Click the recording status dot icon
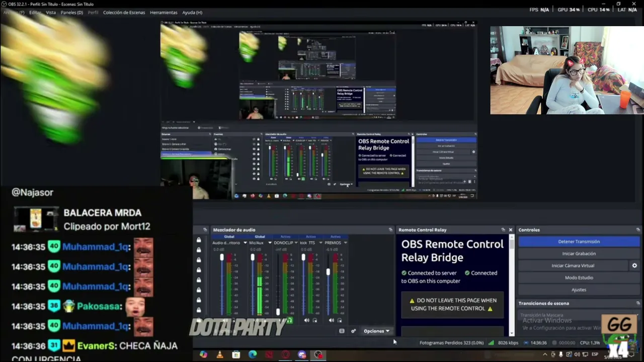Viewport: 644px width, 362px height. [553, 343]
